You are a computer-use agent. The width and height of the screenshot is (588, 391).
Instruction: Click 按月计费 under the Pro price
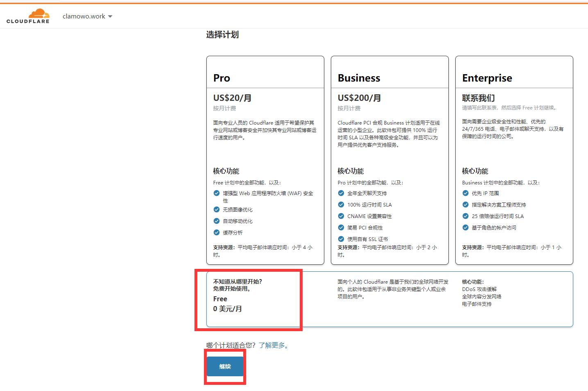pos(224,108)
